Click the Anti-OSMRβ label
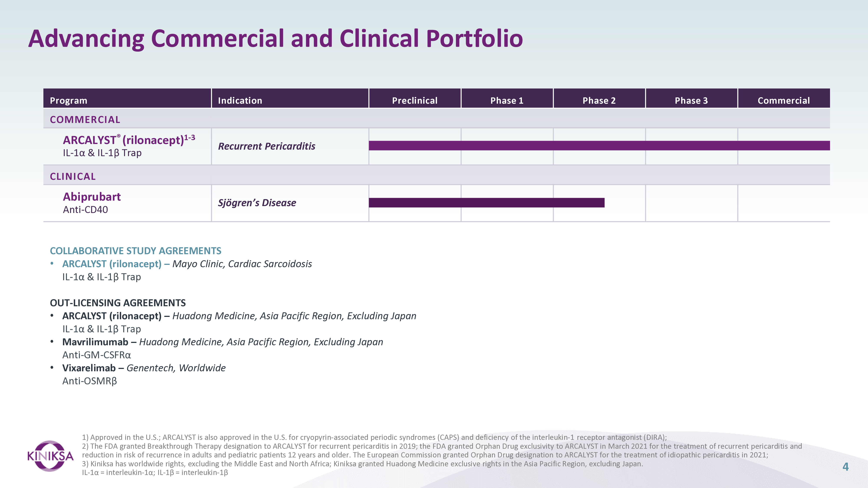Screen dimensions: 868x488 click(90, 381)
